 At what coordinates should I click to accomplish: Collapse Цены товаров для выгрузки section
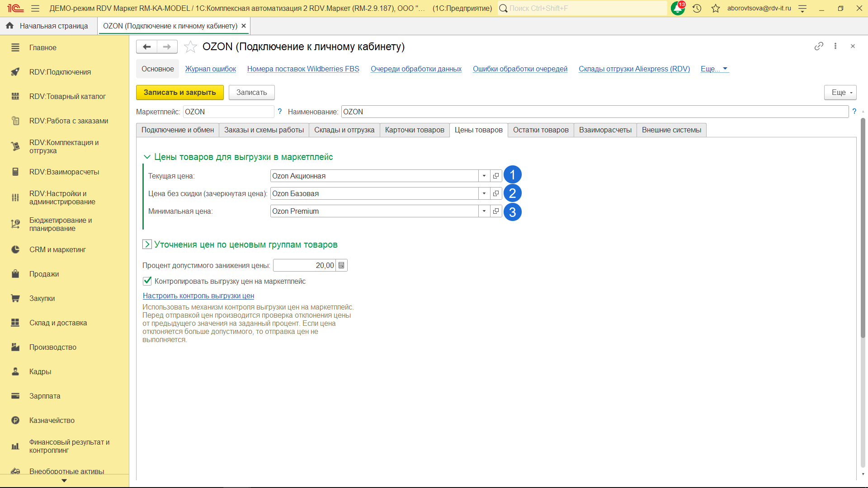(x=147, y=157)
